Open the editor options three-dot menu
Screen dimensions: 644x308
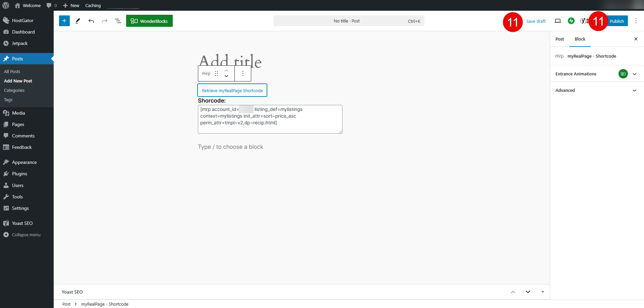[636, 21]
